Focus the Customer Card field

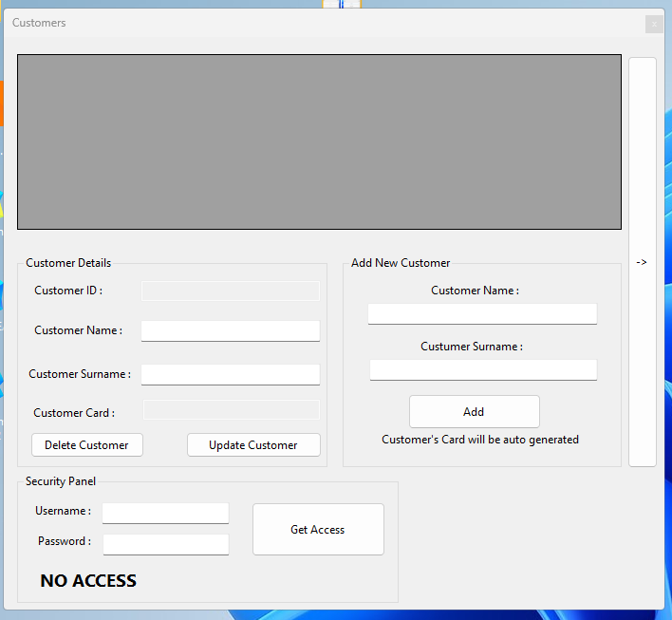[232, 410]
